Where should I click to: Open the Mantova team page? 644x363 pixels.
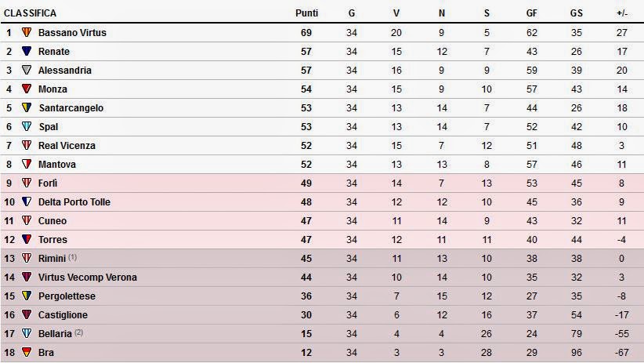click(57, 165)
